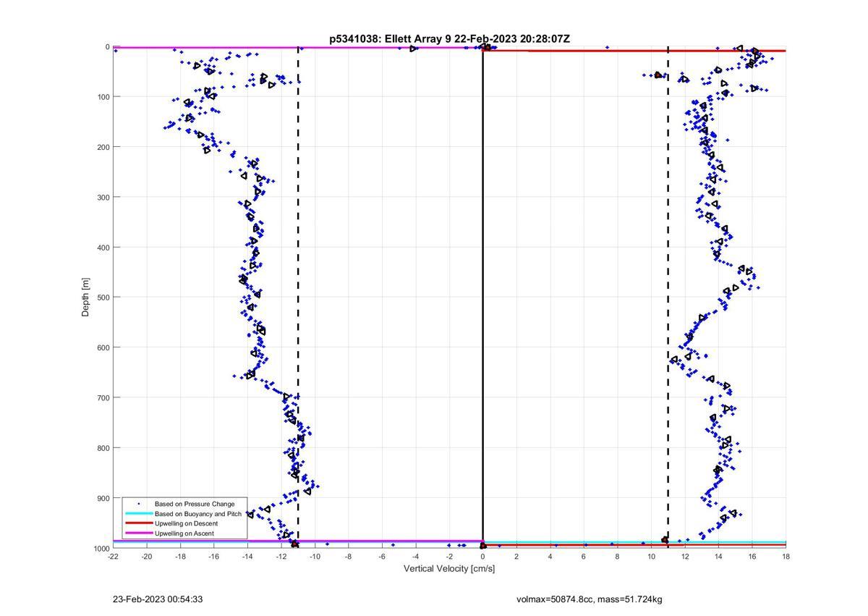Click the x-axis tick label '-22'

coord(113,557)
